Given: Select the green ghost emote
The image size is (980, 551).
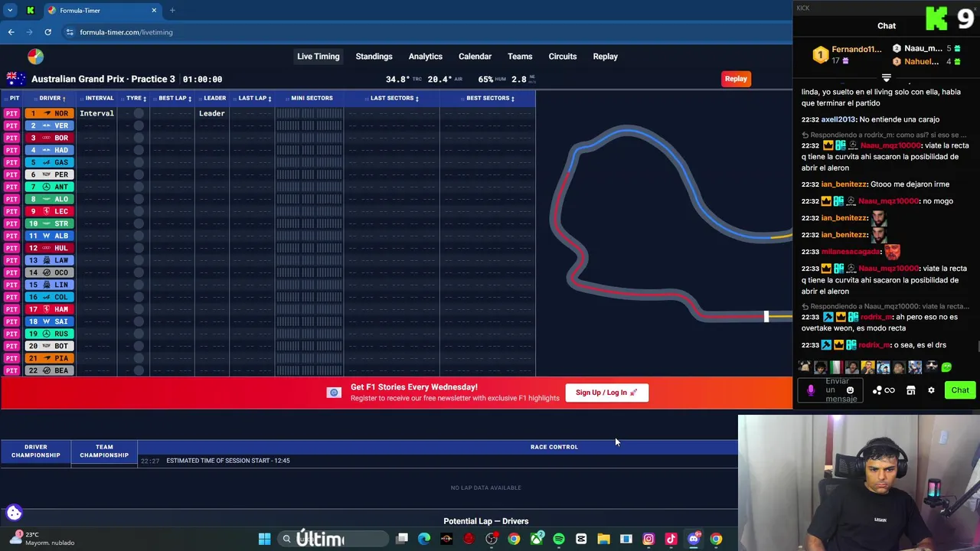Looking at the screenshot, I should pos(947,367).
